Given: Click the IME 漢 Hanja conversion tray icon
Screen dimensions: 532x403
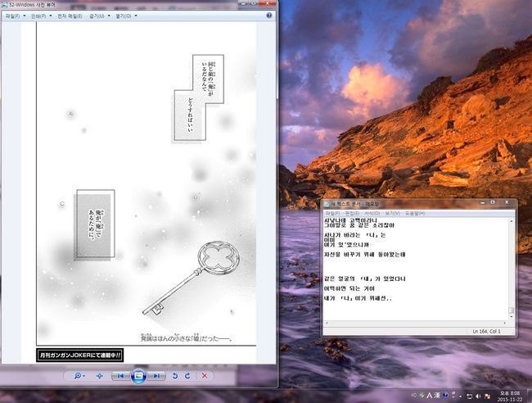Looking at the screenshot, I should tap(437, 396).
